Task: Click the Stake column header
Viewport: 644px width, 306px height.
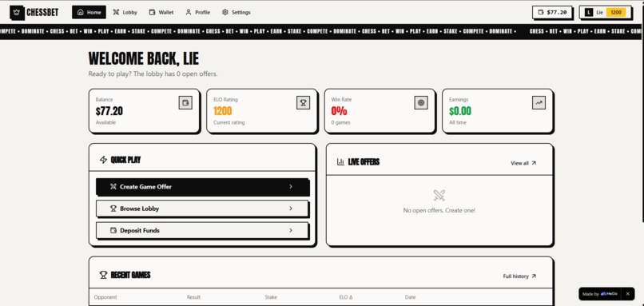Action: [271, 297]
